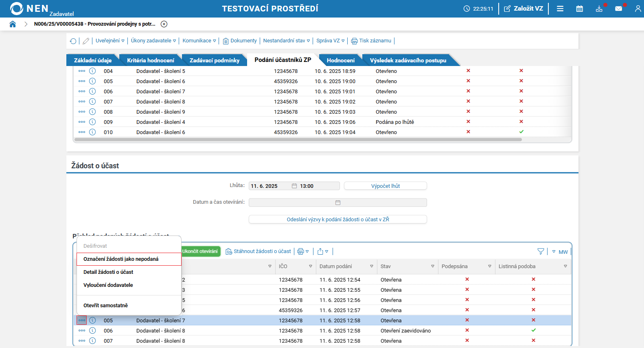
Task: Switch to the Hodnocení tab
Action: pyautogui.click(x=340, y=60)
